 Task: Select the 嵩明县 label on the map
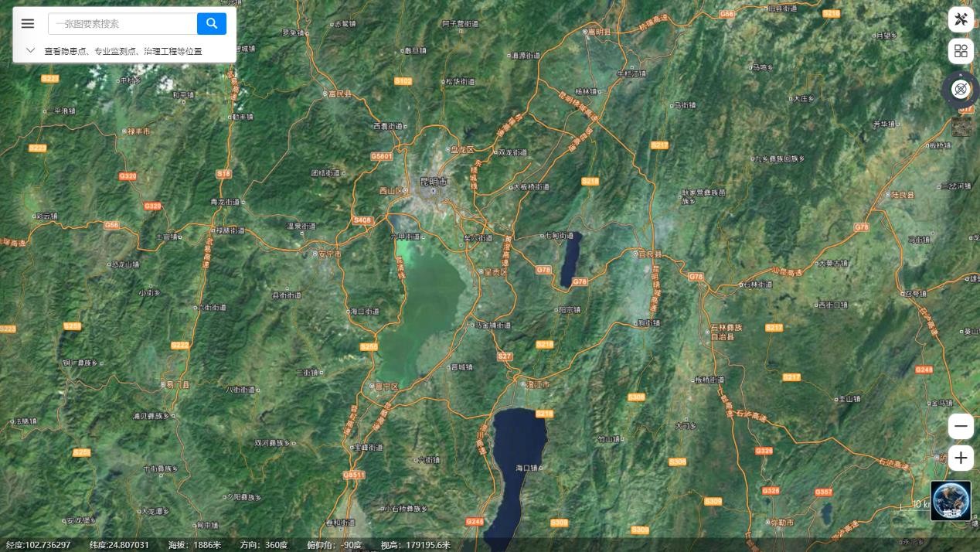tap(598, 32)
